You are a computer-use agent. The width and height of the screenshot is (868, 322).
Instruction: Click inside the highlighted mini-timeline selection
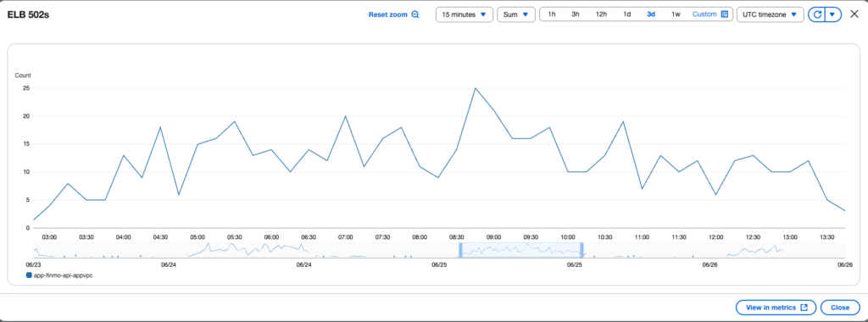click(521, 250)
